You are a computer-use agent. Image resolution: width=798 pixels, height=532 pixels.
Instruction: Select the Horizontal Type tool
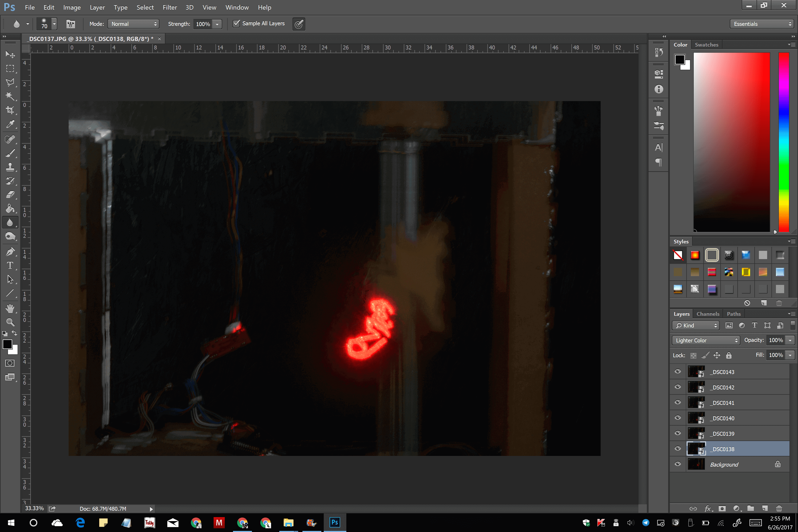pos(10,265)
